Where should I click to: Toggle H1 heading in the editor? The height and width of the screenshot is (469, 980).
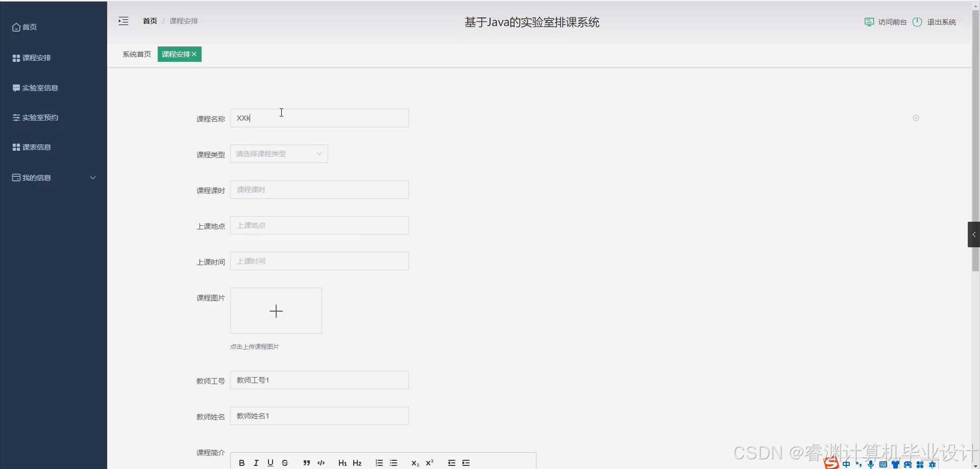point(342,463)
